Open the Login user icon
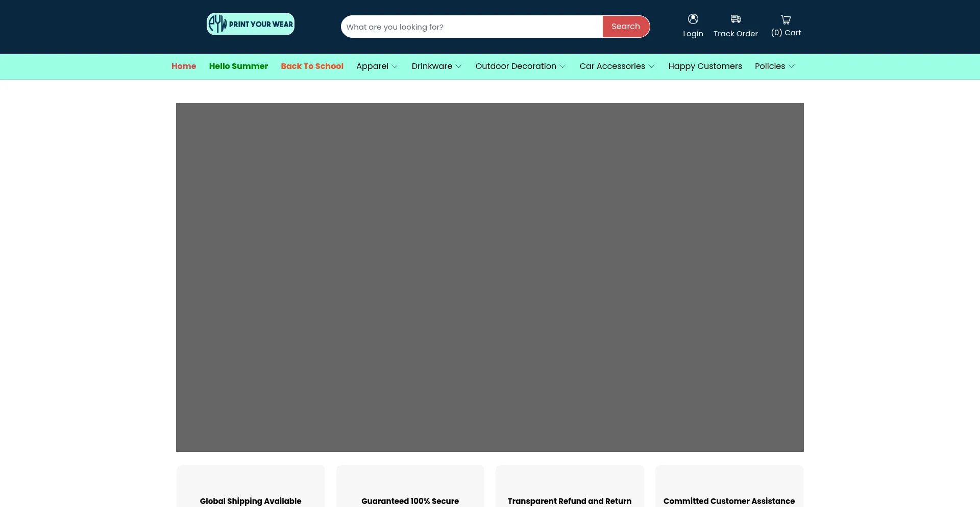The width and height of the screenshot is (980, 507). (x=693, y=19)
